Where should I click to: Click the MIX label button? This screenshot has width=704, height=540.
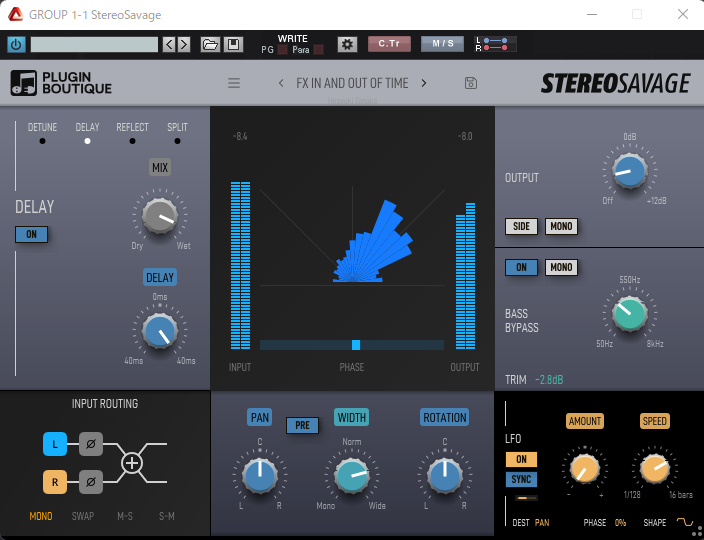[160, 167]
